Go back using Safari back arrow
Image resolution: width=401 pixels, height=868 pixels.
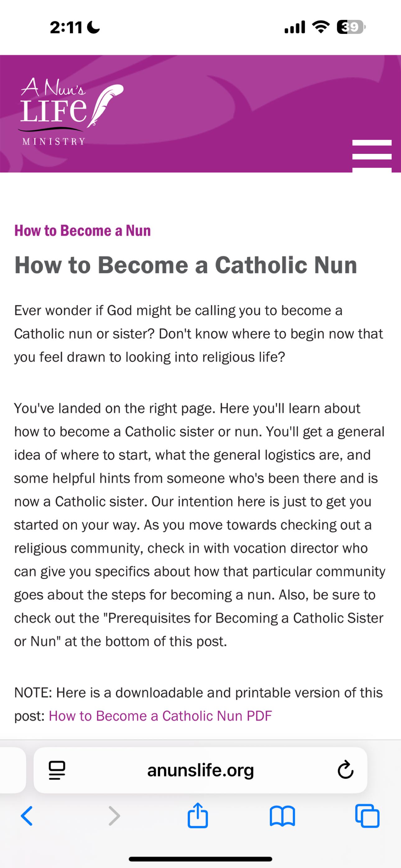pos(27,816)
